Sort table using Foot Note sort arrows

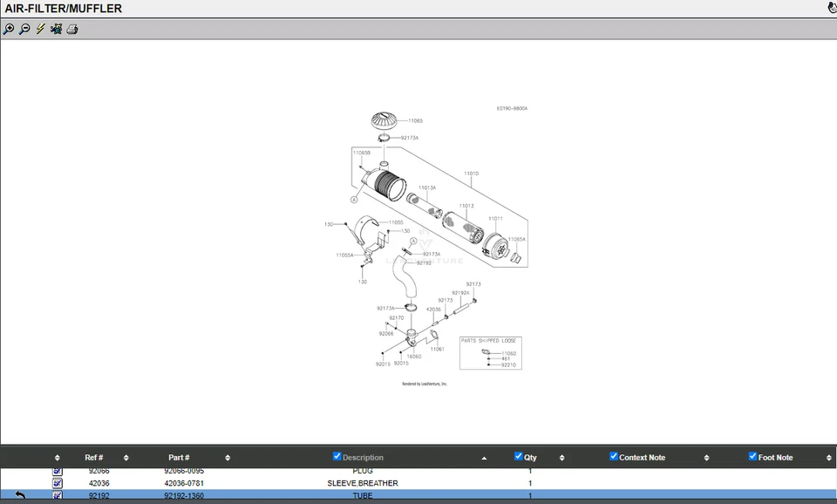[828, 458]
